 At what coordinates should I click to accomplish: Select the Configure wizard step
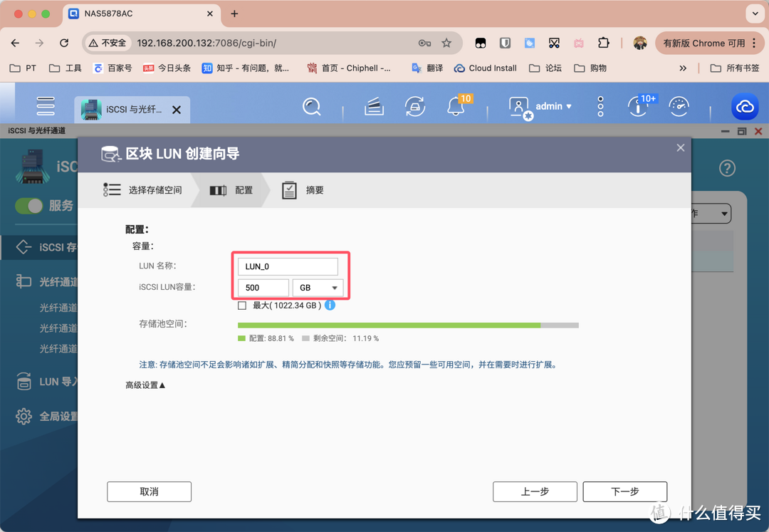tap(231, 189)
